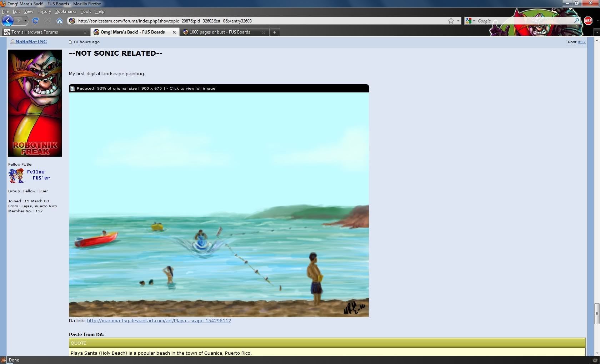The height and width of the screenshot is (364, 600).
Task: Click the beach painting to view full image
Action: pos(219,204)
